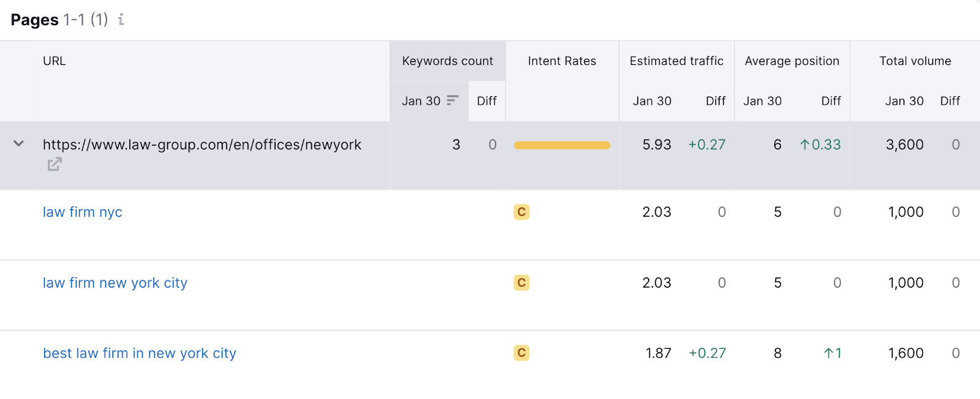Open the law firm nyc keyword
Screen dimensions: 980x399
(82, 212)
